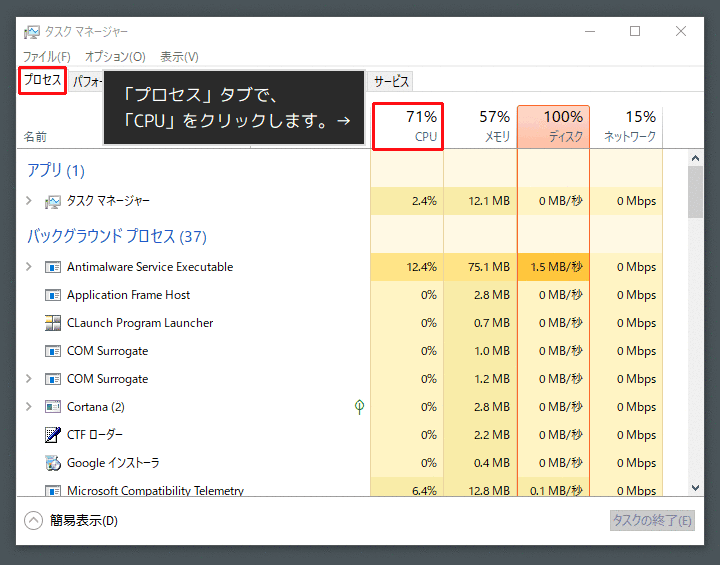720x565 pixels.
Task: Switch to the サービス tab
Action: (x=391, y=82)
